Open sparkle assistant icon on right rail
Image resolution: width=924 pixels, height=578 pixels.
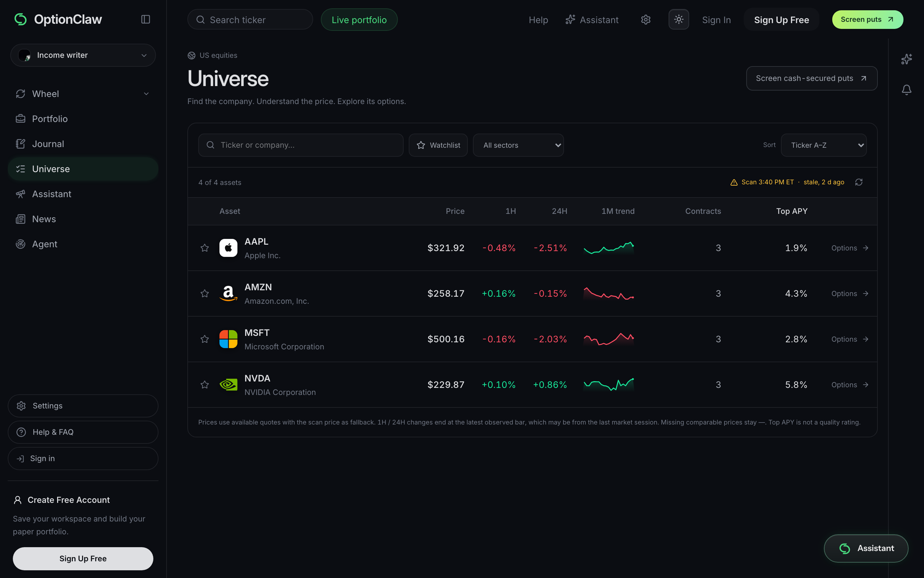[906, 59]
